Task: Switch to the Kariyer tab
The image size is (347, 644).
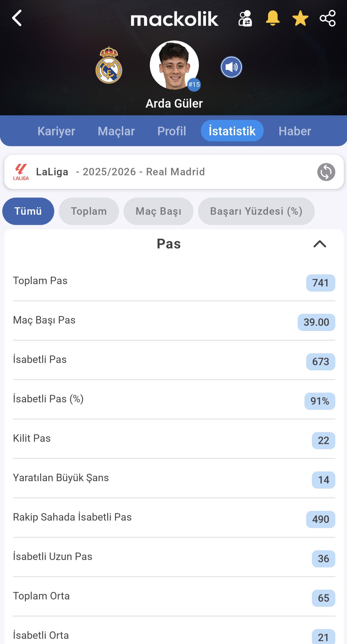Action: click(x=56, y=131)
